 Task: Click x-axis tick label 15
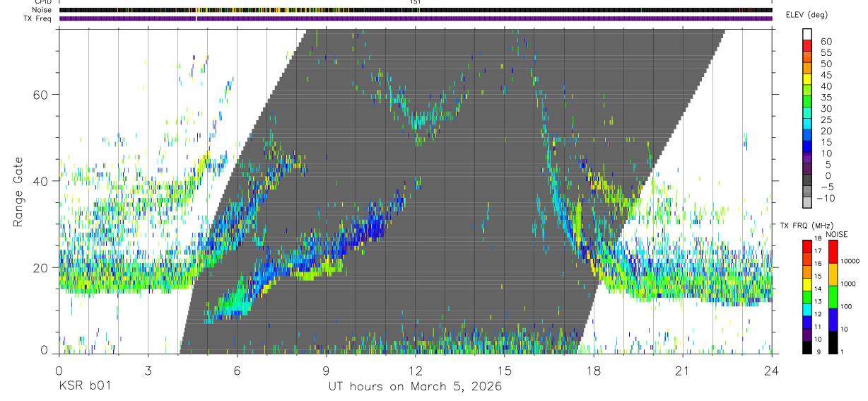[504, 371]
